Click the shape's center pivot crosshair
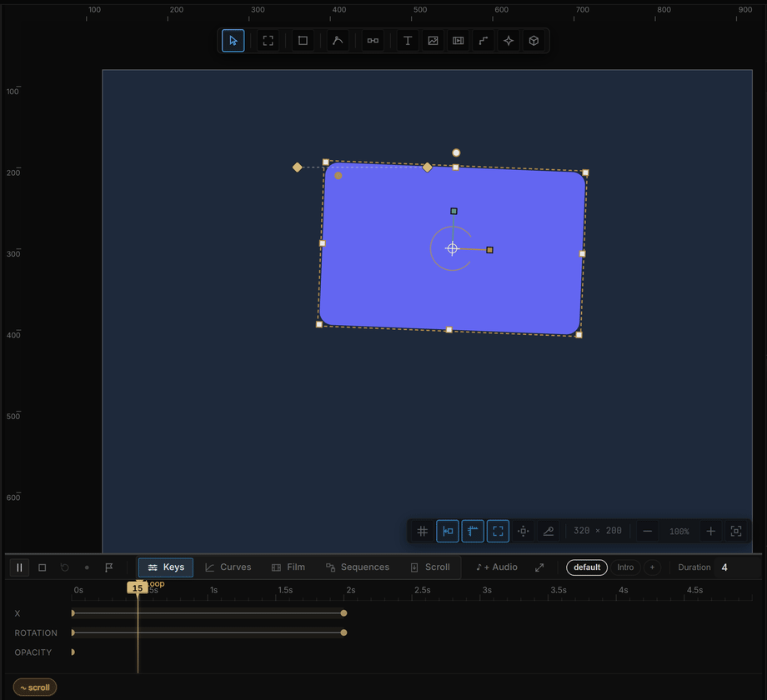767x700 pixels. (x=453, y=249)
